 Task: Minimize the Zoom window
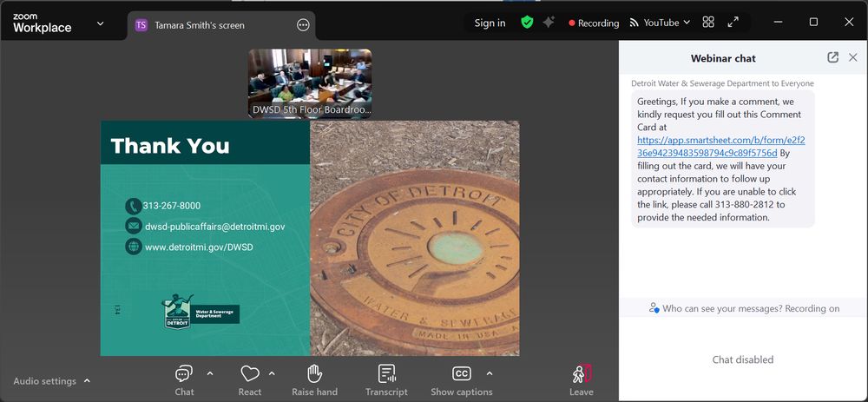click(x=779, y=23)
